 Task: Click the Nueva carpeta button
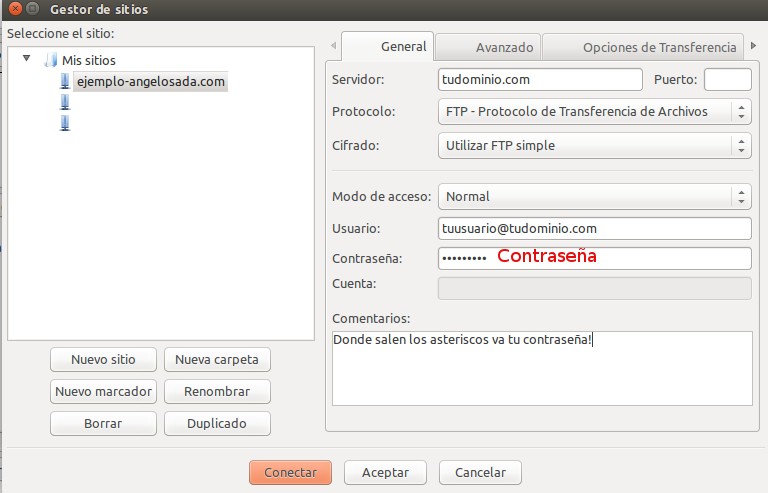click(217, 359)
